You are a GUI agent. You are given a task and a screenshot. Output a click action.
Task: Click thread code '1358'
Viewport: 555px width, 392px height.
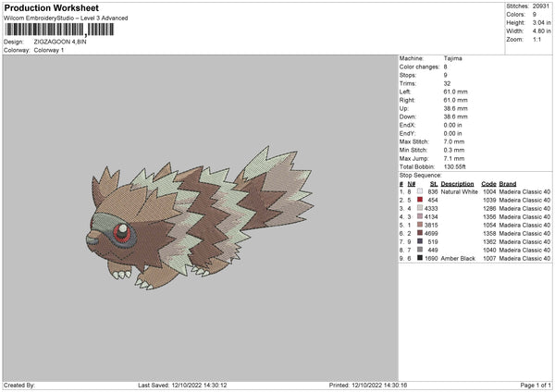tap(489, 234)
